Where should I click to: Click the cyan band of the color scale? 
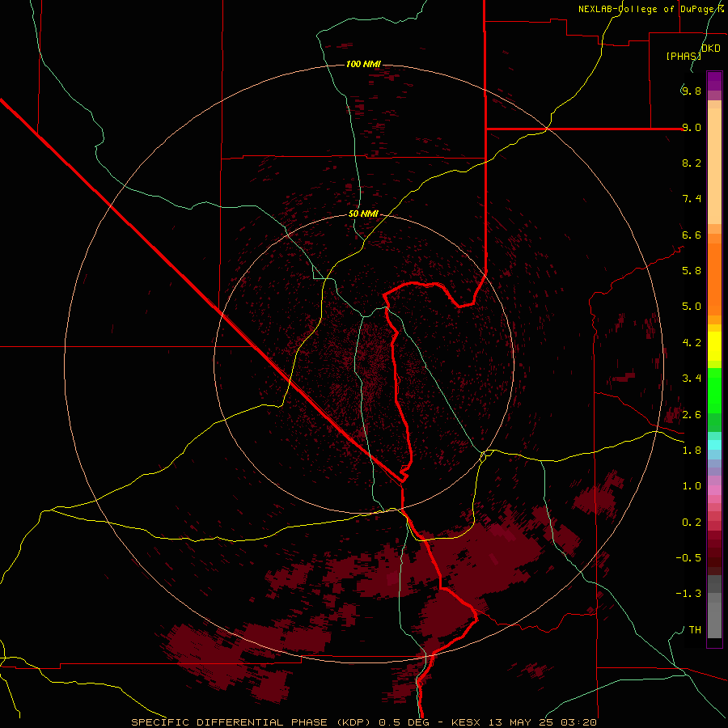click(x=714, y=445)
